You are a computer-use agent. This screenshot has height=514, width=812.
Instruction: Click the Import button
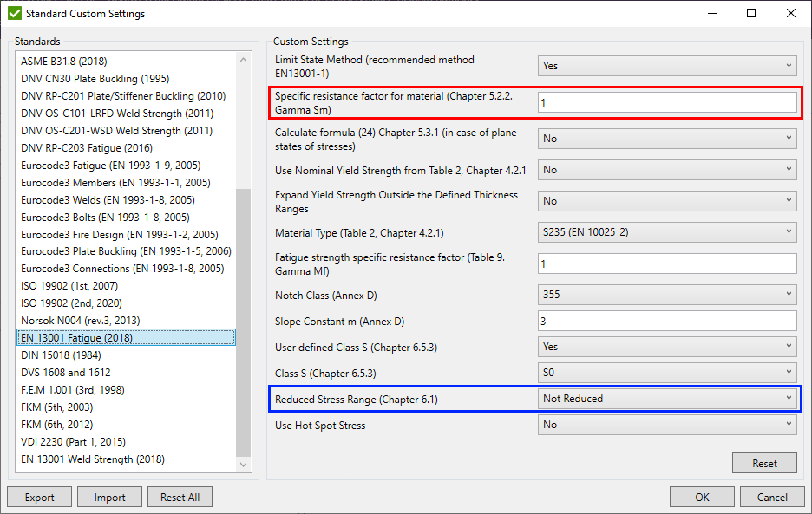(x=109, y=496)
